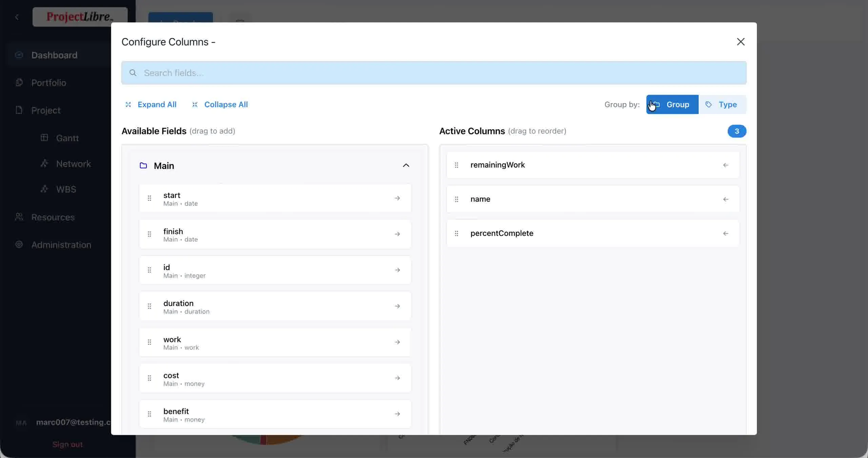Add the cost field using its arrow
This screenshot has height=458, width=868.
[397, 378]
